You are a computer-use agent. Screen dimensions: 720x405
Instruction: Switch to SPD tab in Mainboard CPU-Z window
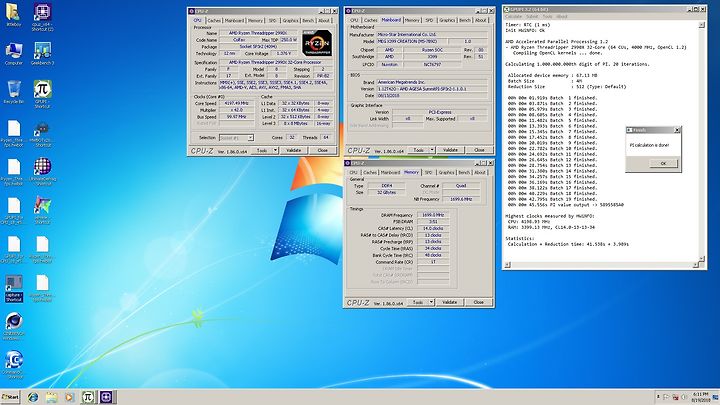[x=429, y=20]
